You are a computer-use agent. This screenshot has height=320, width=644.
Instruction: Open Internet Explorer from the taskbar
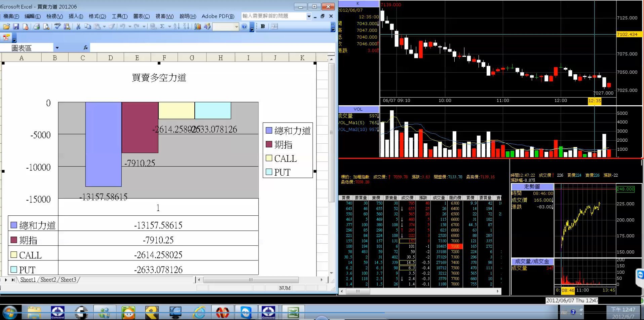point(199,313)
